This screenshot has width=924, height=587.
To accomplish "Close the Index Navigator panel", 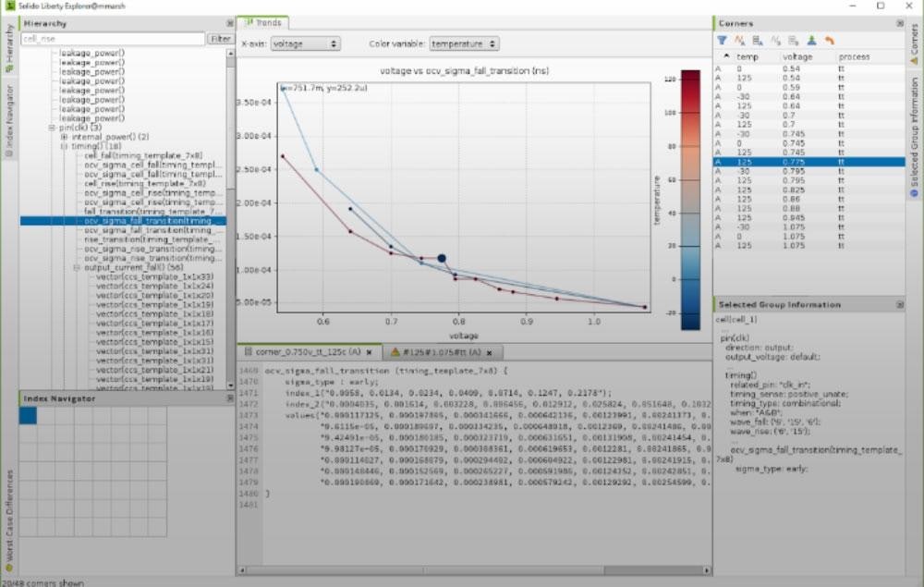I will (229, 397).
